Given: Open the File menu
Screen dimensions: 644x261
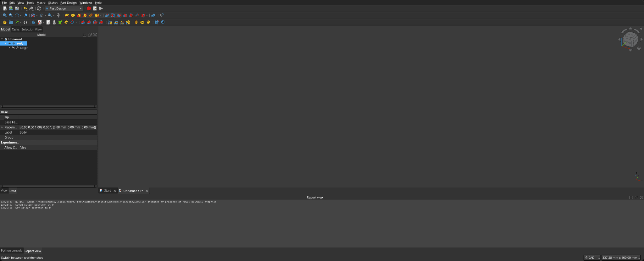Looking at the screenshot, I should click(x=4, y=3).
